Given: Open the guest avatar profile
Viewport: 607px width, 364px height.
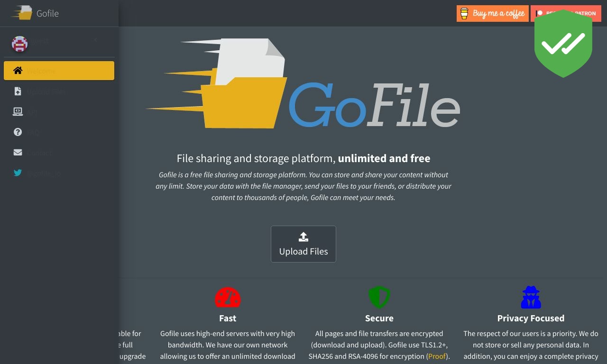Looking at the screenshot, I should pos(19,44).
